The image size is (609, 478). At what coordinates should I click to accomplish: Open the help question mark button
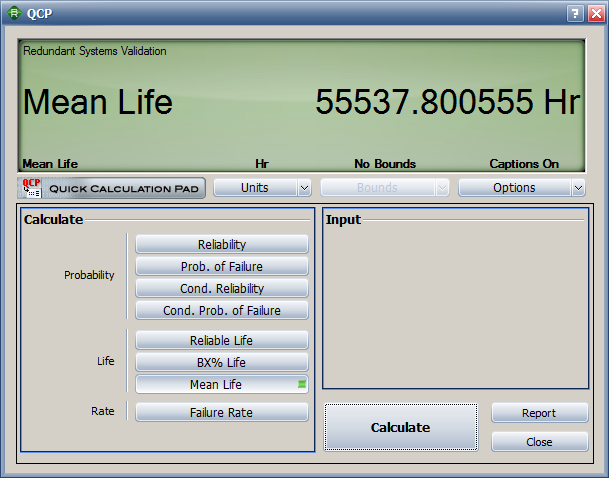click(575, 14)
